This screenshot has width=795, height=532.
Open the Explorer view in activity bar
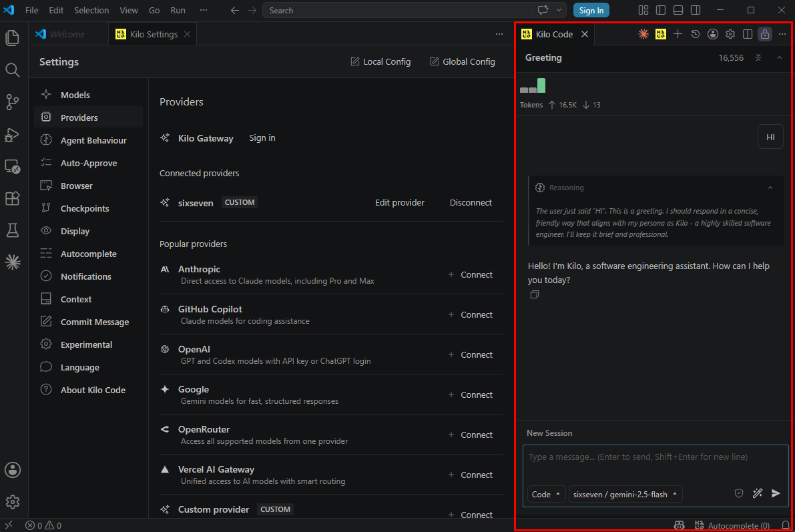coord(12,38)
